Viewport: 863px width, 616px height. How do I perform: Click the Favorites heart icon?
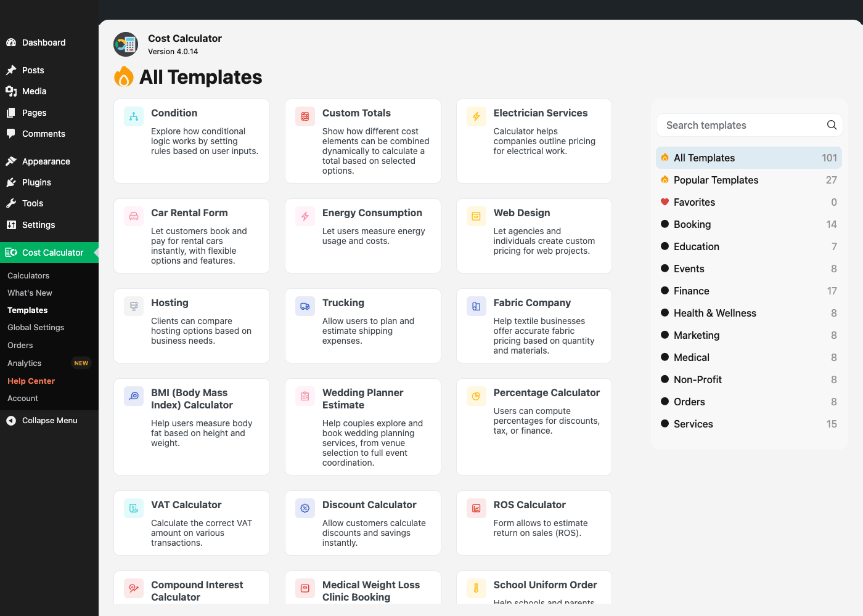(665, 202)
